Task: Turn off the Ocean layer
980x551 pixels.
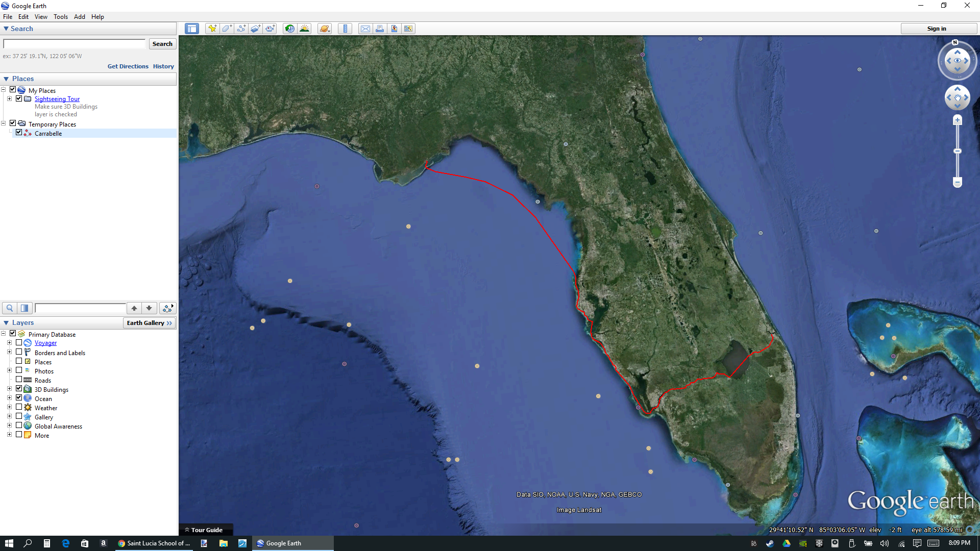Action: coord(19,398)
